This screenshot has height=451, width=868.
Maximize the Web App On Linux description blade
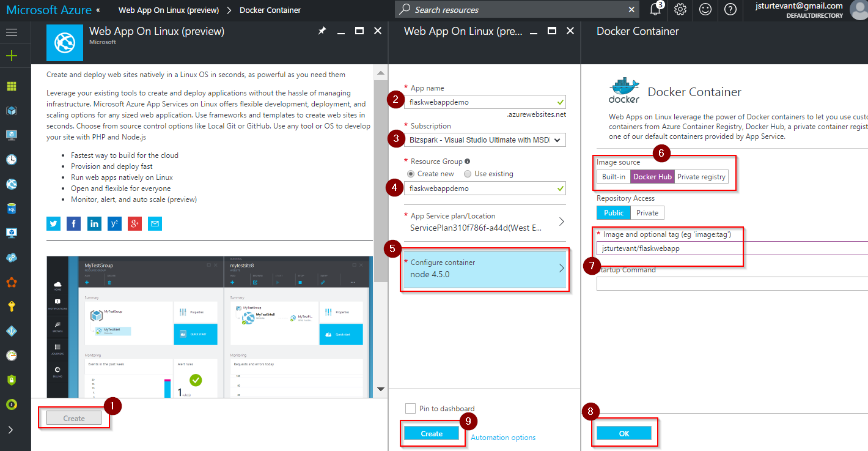point(359,31)
